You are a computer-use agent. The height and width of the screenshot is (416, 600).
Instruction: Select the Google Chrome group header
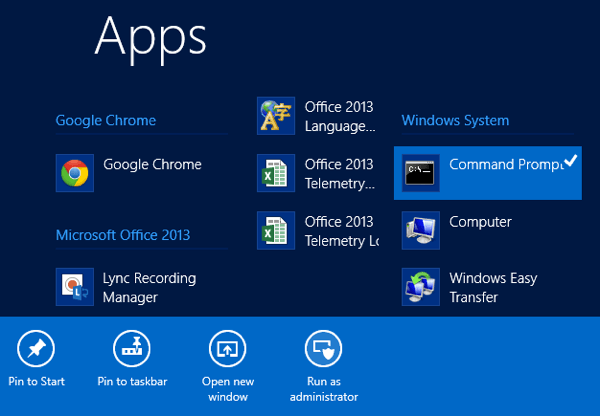coord(105,121)
